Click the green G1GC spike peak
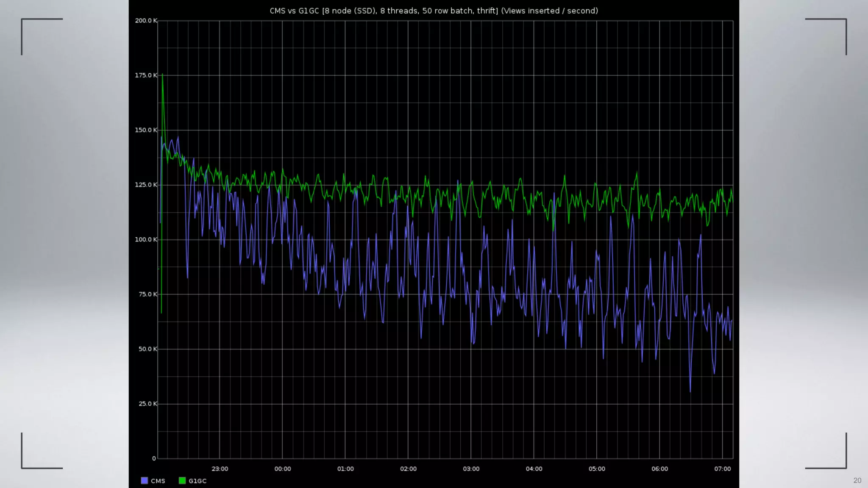868x488 pixels. 162,75
